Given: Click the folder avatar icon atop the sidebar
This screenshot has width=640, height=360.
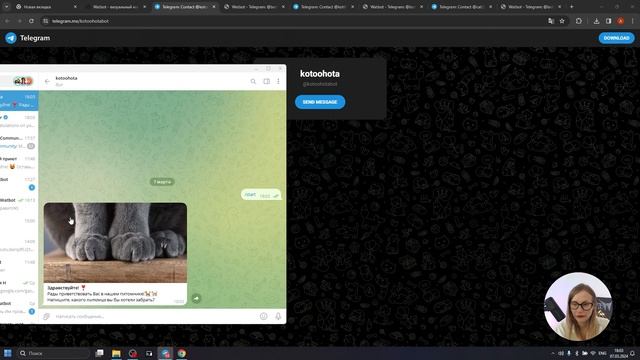Looking at the screenshot, I should pyautogui.click(x=23, y=81).
